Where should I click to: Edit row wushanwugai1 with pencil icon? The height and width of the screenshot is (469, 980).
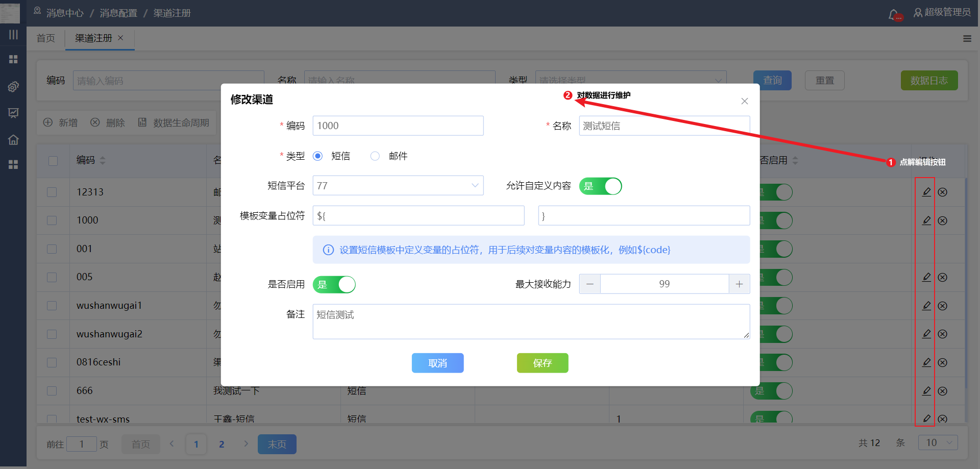[x=927, y=306]
